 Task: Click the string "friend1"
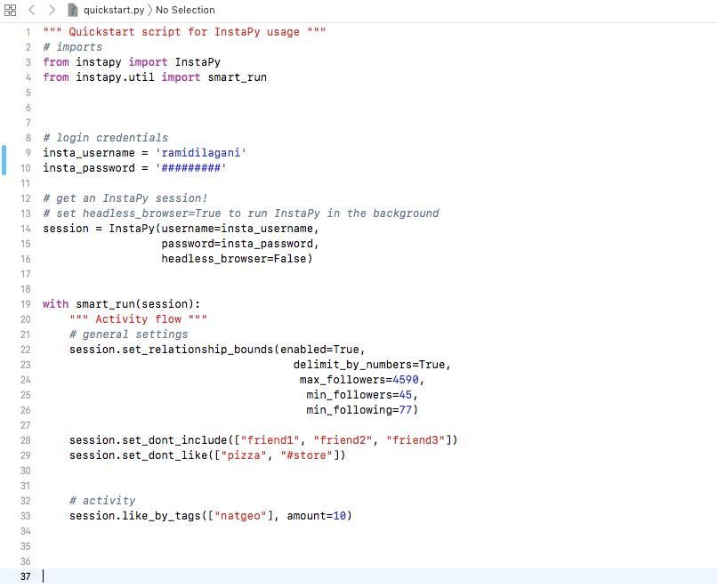coord(270,440)
